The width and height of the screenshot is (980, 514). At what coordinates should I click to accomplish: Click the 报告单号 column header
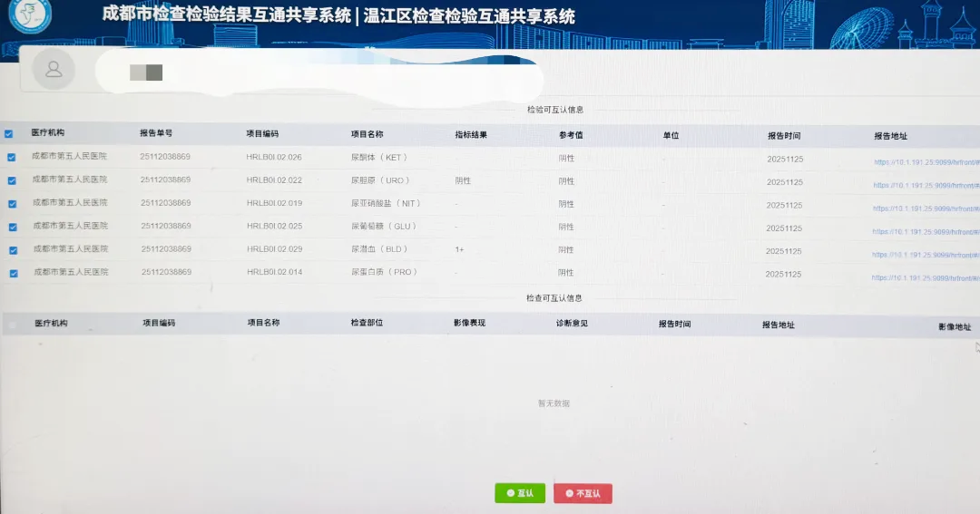point(156,133)
